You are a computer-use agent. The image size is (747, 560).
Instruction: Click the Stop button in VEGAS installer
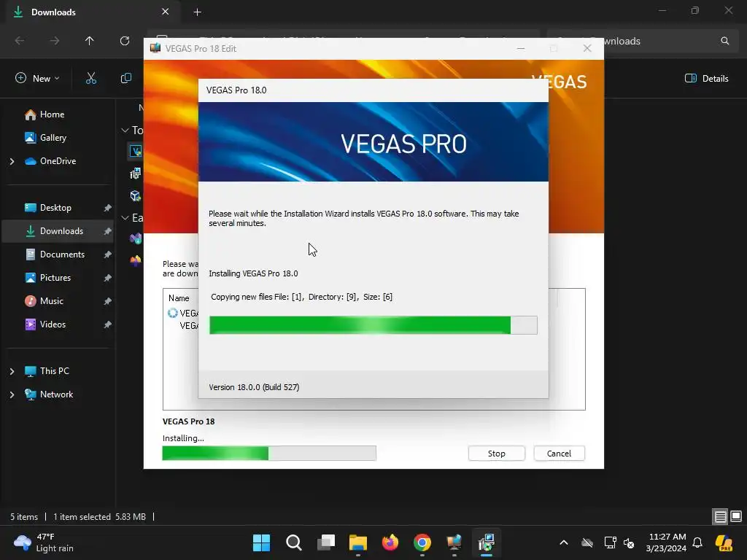496,454
